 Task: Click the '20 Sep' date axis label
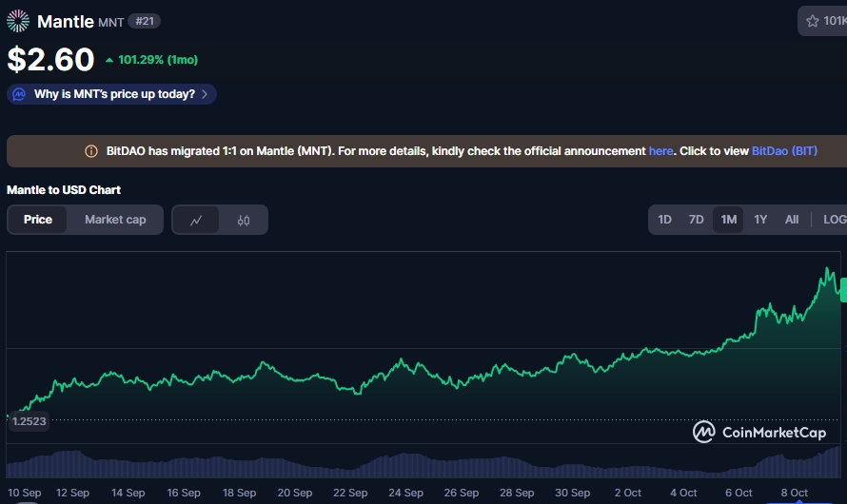tap(295, 493)
